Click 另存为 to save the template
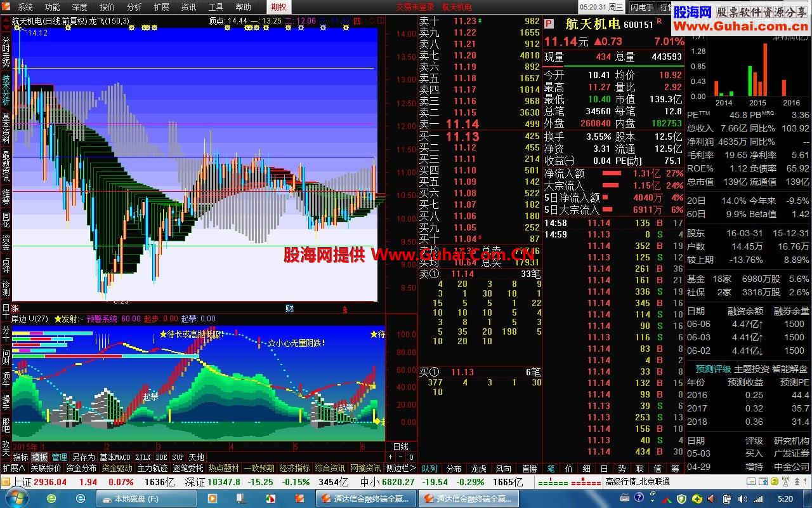The height and width of the screenshot is (508, 812). click(x=83, y=457)
